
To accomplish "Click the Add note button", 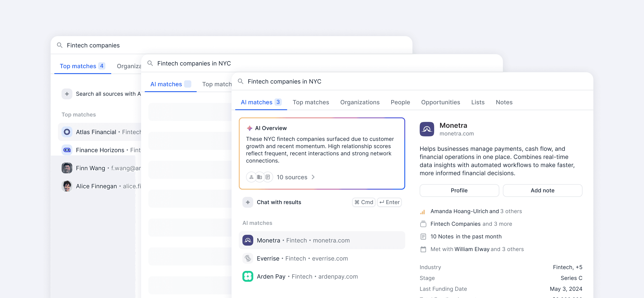I will pyautogui.click(x=542, y=191).
